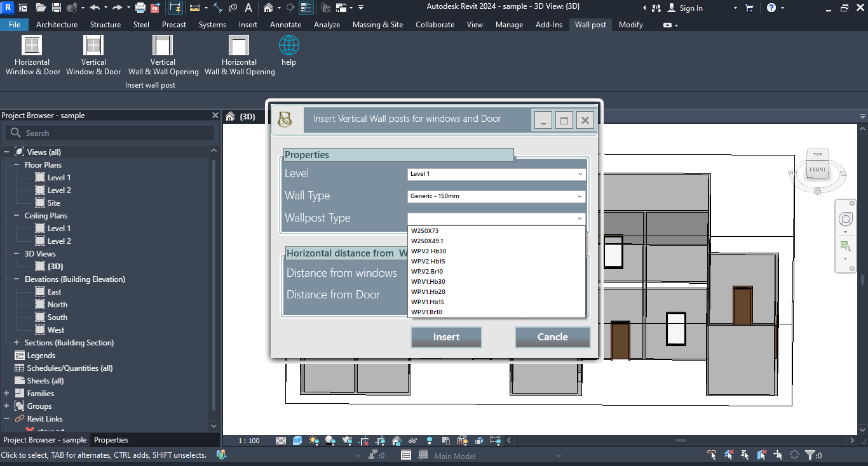Click the Horizontal Wall & Wall Opening icon
Screen dimensions: 868x466
(240, 46)
